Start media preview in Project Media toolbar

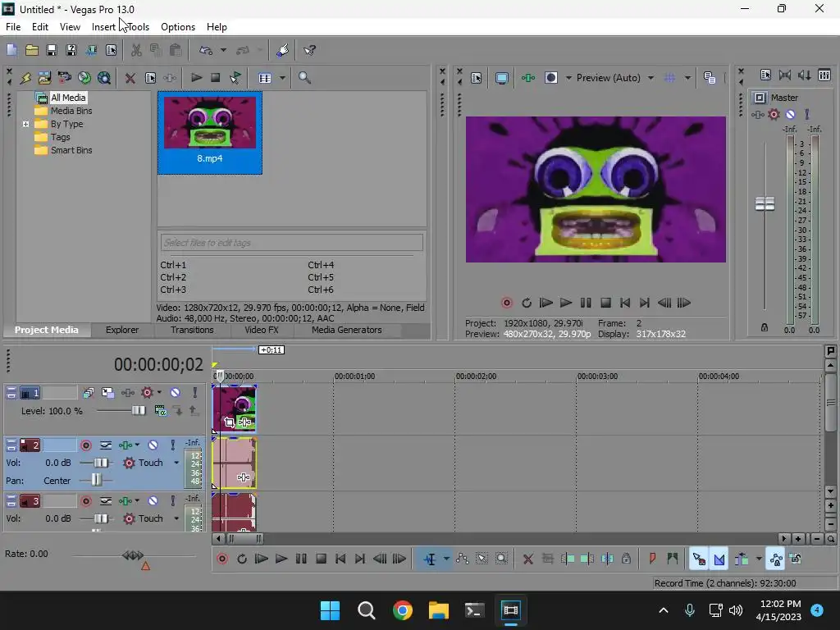[196, 78]
